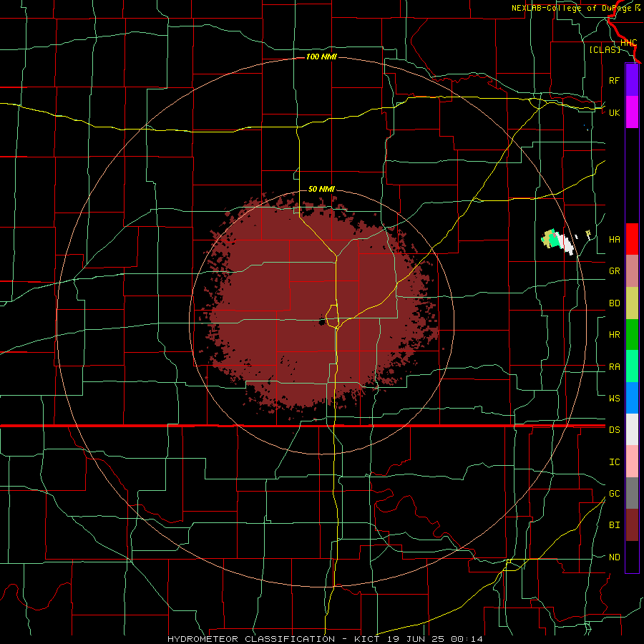
Task: Click the 'HA' legend label
Action: 614,240
